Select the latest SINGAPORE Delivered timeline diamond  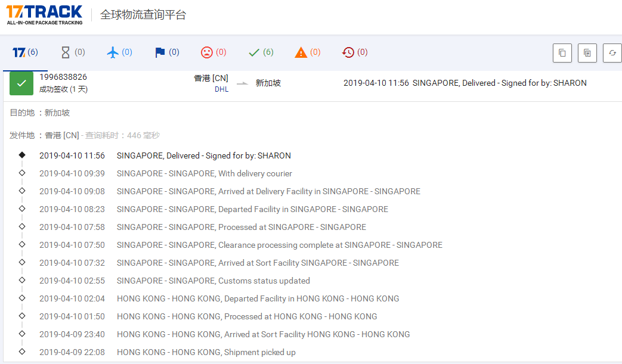pyautogui.click(x=22, y=155)
